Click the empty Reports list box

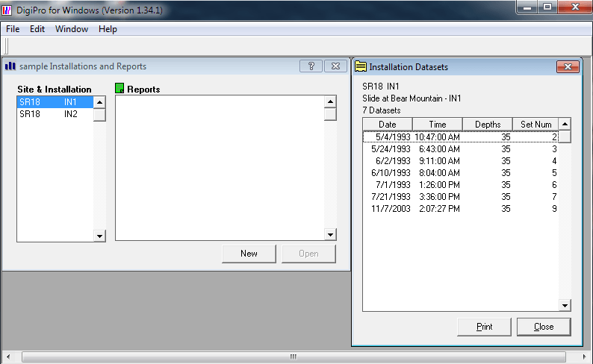tap(220, 168)
